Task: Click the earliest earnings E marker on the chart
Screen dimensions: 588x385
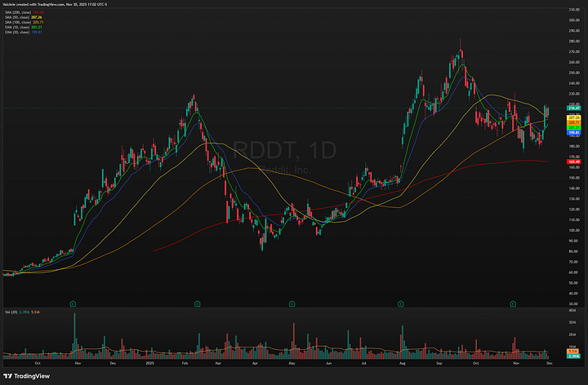Action: [73, 303]
